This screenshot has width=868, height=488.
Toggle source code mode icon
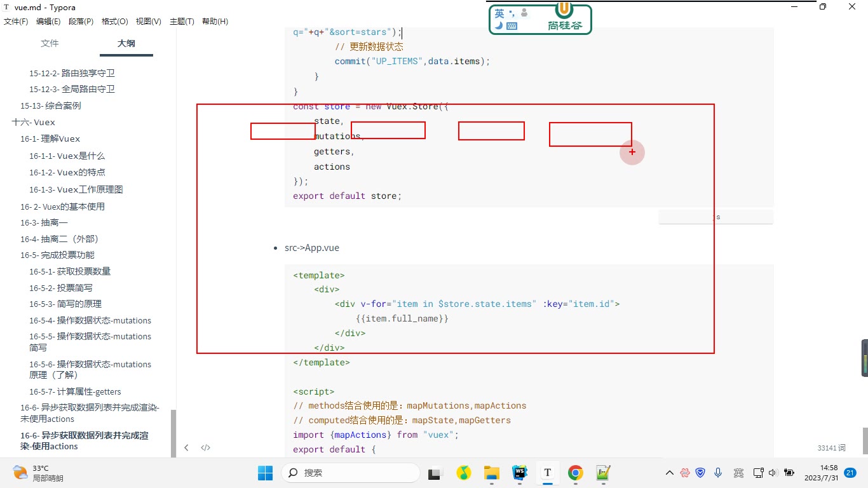click(206, 447)
